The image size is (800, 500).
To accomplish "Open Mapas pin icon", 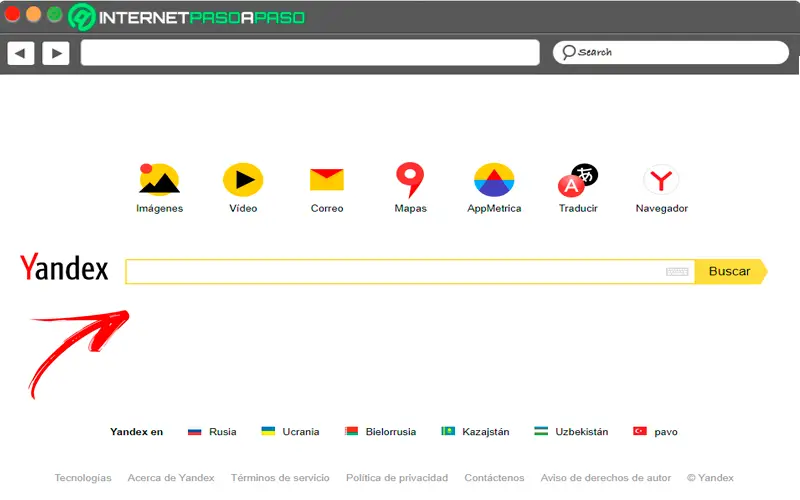I will coord(410,180).
